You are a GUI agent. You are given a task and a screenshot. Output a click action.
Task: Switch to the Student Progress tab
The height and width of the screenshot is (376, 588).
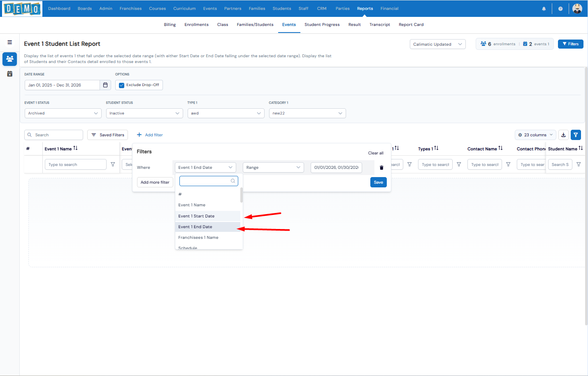point(322,25)
